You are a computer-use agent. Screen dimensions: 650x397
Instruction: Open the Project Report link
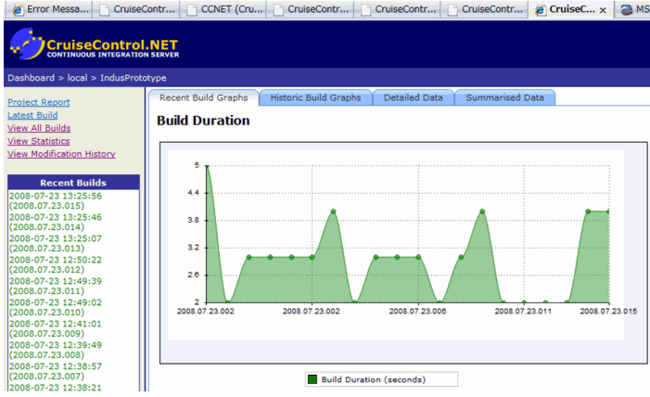(x=39, y=102)
